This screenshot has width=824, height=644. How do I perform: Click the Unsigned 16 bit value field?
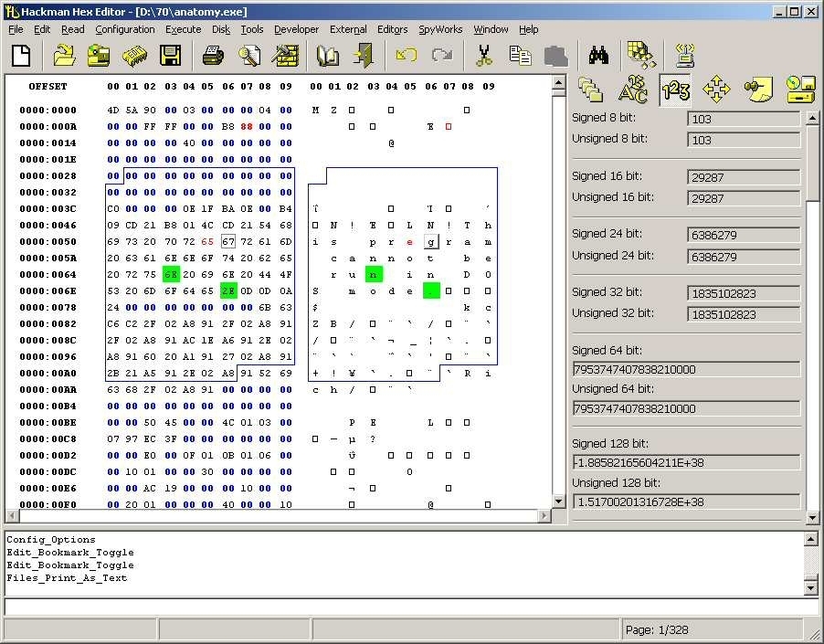pyautogui.click(x=744, y=198)
